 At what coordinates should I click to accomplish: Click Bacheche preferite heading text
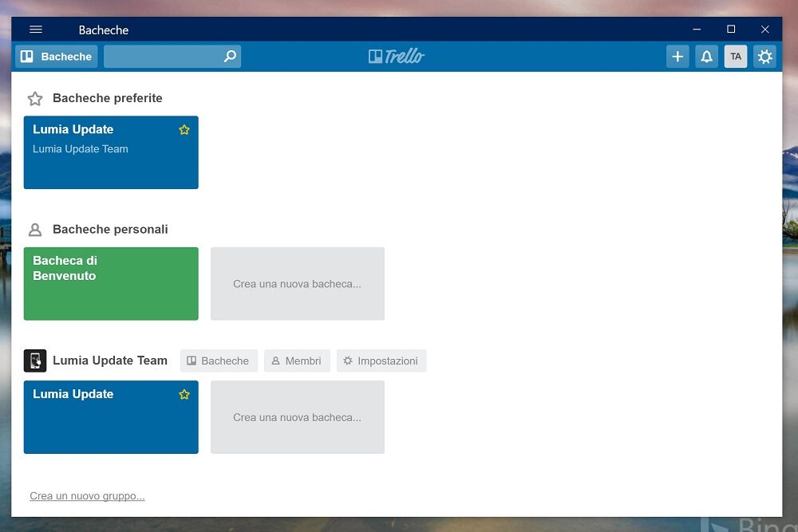click(x=108, y=98)
